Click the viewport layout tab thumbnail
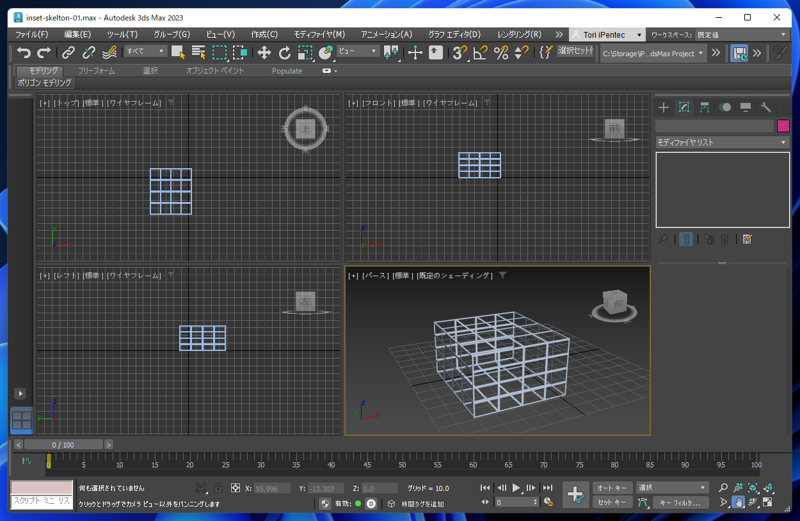 coord(21,420)
